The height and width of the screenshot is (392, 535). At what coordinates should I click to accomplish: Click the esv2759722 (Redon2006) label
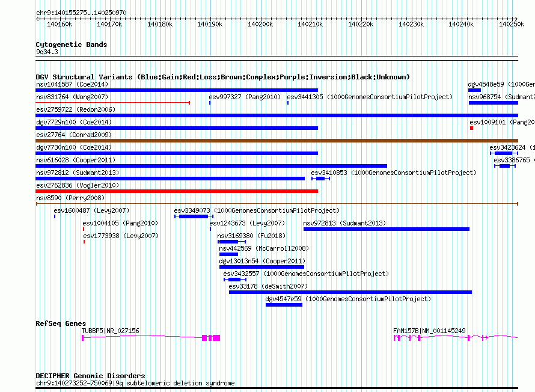pos(76,109)
